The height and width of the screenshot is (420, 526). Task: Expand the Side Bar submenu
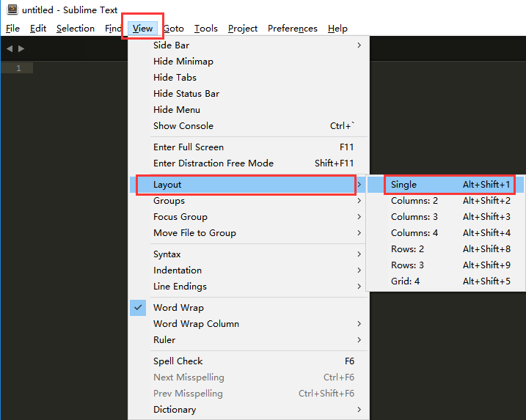pyautogui.click(x=249, y=45)
